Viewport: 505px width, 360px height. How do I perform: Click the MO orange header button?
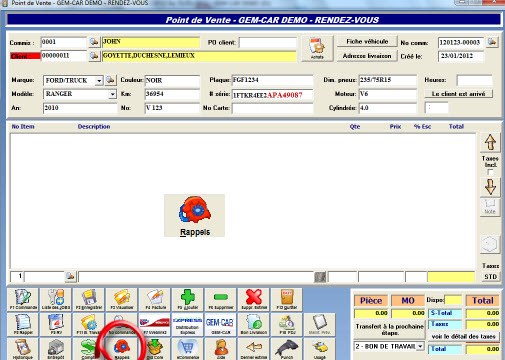click(x=408, y=301)
